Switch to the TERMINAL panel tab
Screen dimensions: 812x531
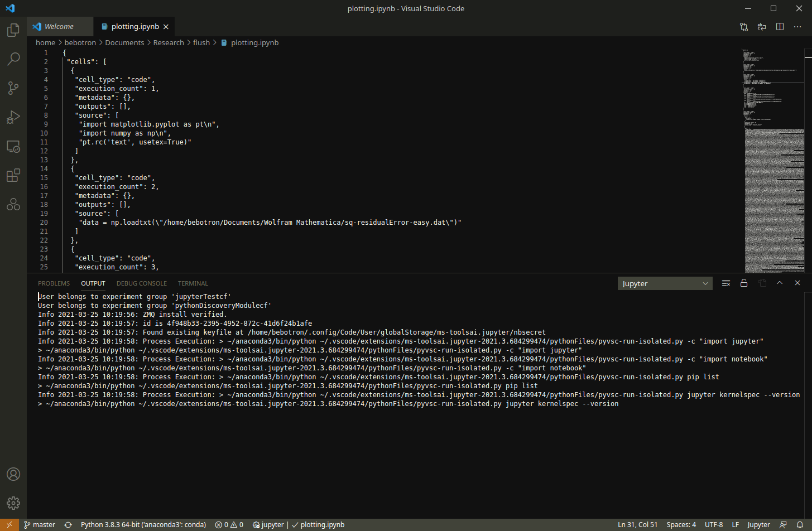[193, 283]
